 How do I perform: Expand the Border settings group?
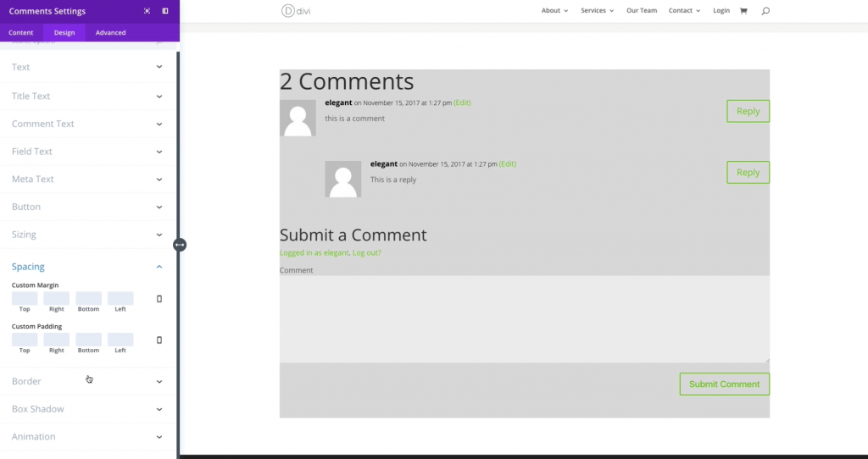[x=87, y=382]
